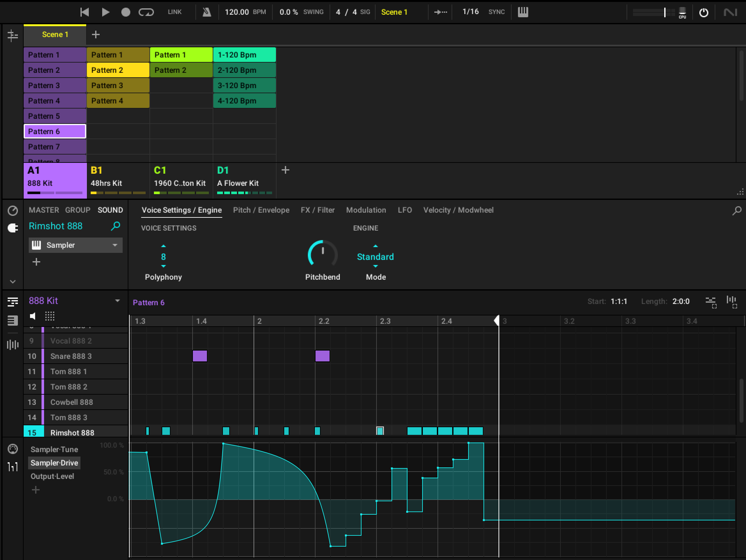Click the 120.00 BPM tempo field
Screen dimensions: 746x560
pos(237,12)
